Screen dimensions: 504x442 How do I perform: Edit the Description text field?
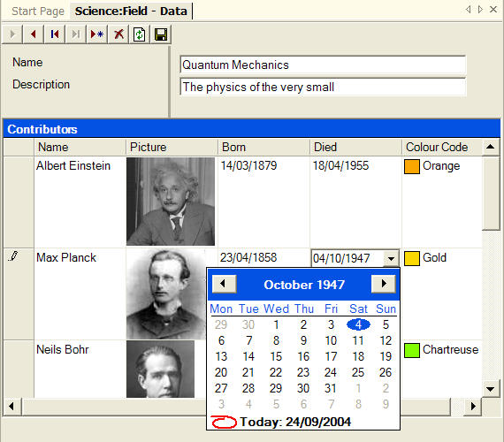pyautogui.click(x=323, y=87)
